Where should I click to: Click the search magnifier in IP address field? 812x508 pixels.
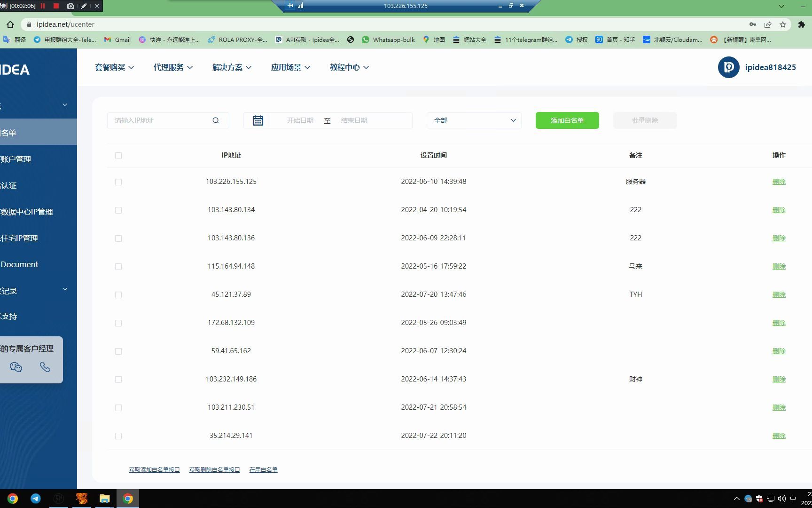[216, 120]
